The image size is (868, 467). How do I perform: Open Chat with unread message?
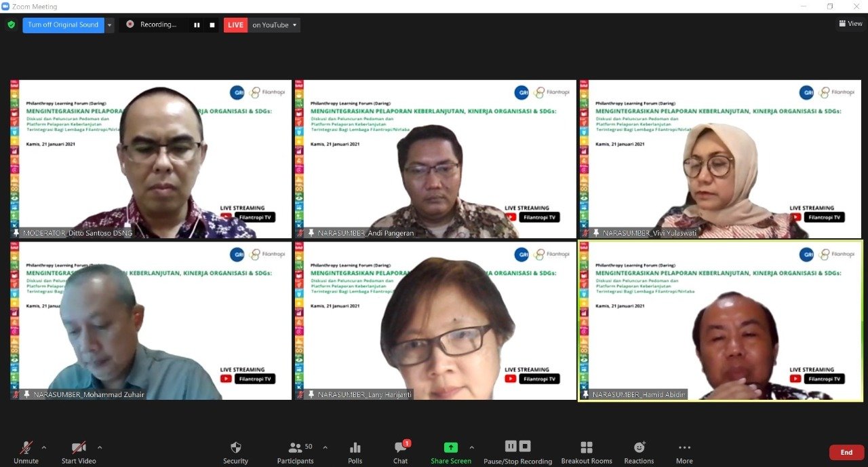pos(401,448)
